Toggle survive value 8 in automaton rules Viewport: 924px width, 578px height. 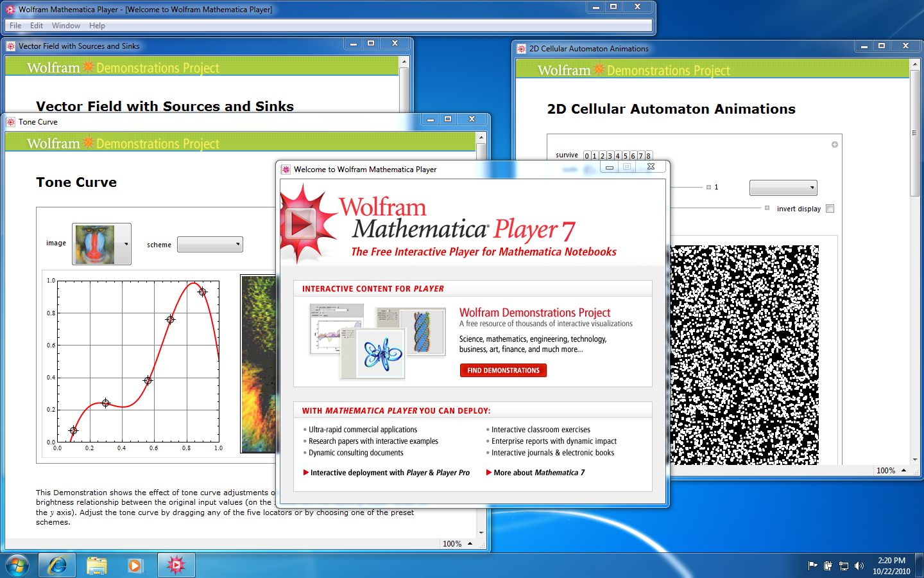coord(648,155)
